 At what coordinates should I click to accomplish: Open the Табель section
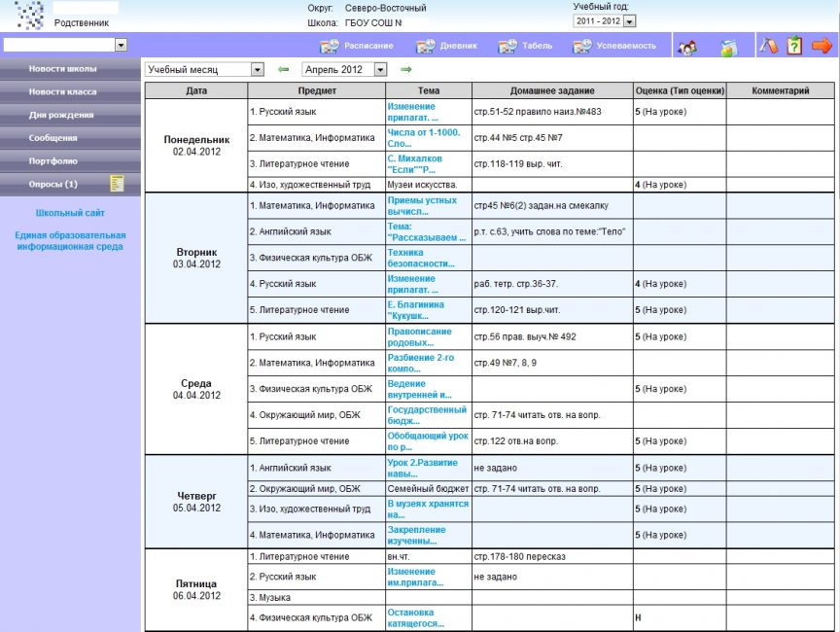526,46
